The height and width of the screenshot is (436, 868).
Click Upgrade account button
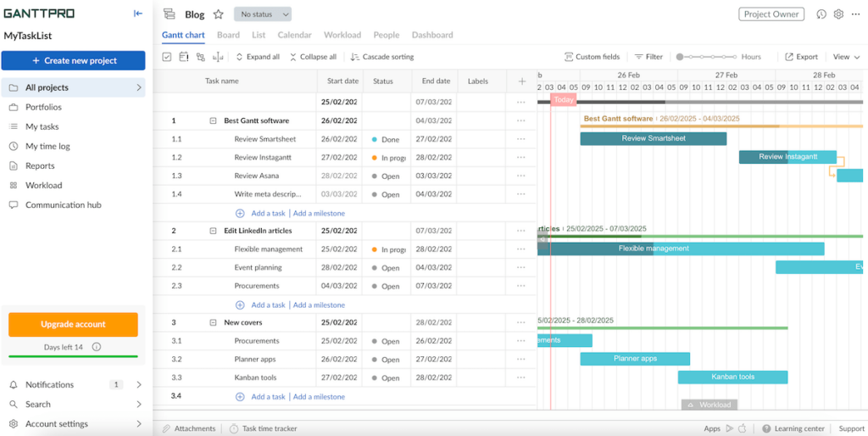pyautogui.click(x=73, y=325)
